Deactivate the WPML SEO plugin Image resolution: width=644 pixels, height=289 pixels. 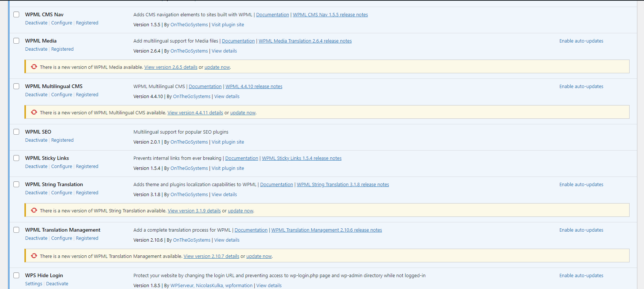[x=36, y=140]
